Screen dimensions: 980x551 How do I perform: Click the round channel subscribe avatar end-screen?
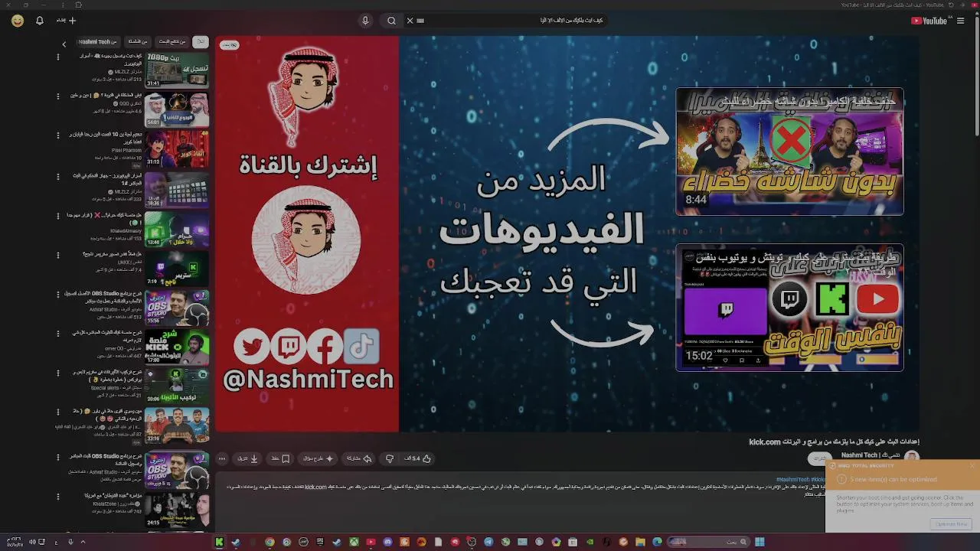point(306,240)
